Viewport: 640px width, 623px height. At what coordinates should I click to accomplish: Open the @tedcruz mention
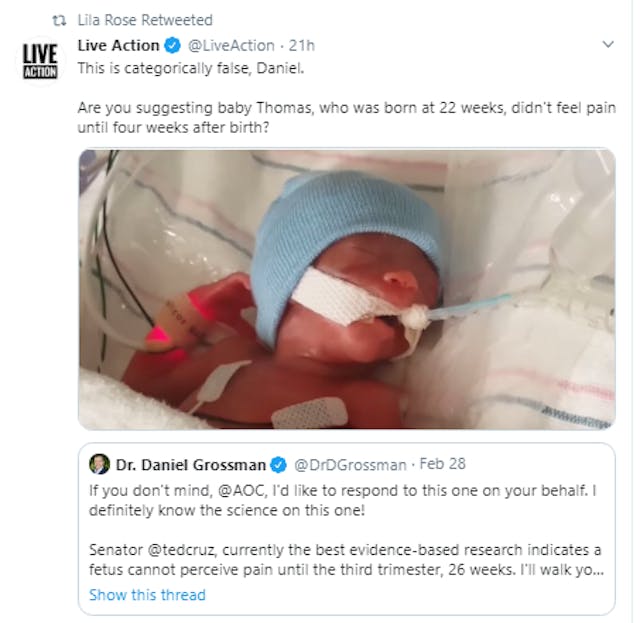[x=178, y=550]
